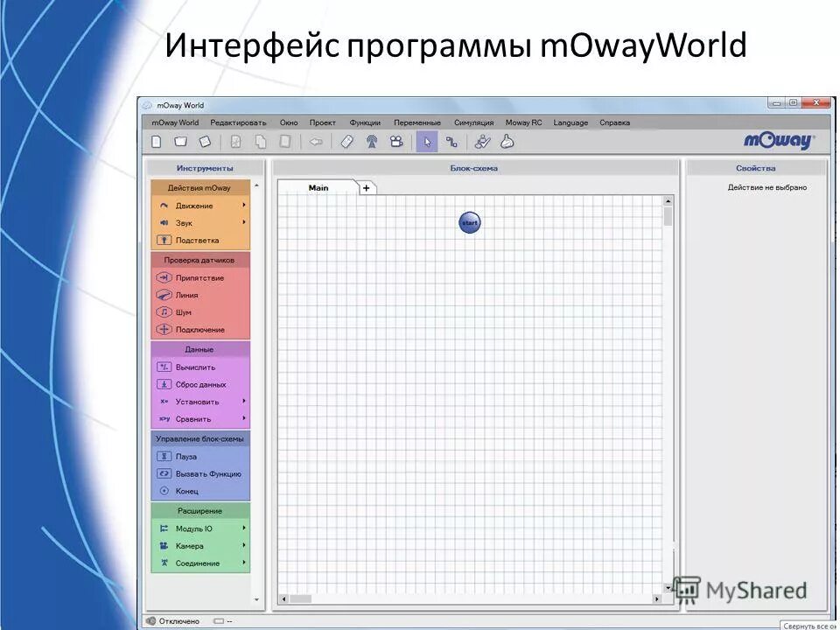
Task: Expand the Камера submenu arrow
Action: (244, 545)
